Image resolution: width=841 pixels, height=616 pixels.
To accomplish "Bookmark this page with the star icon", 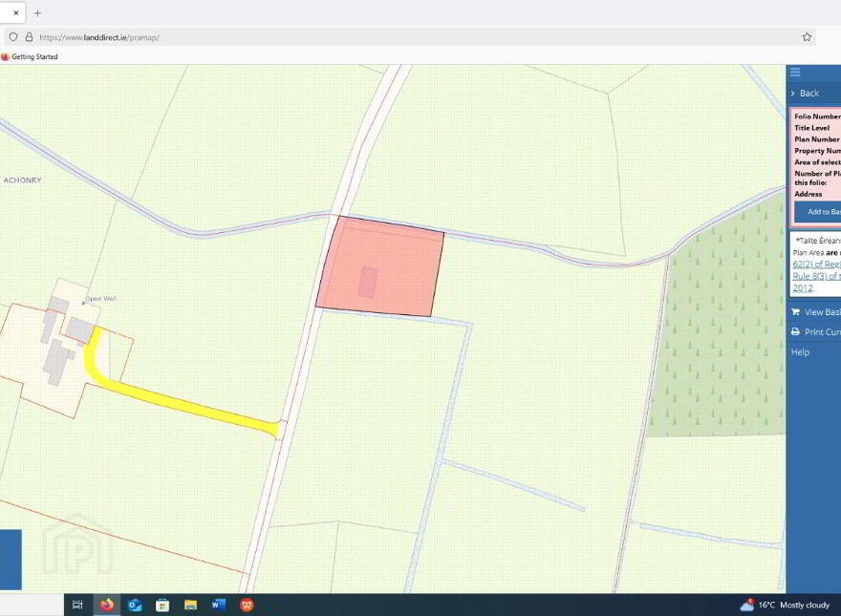I will (807, 37).
